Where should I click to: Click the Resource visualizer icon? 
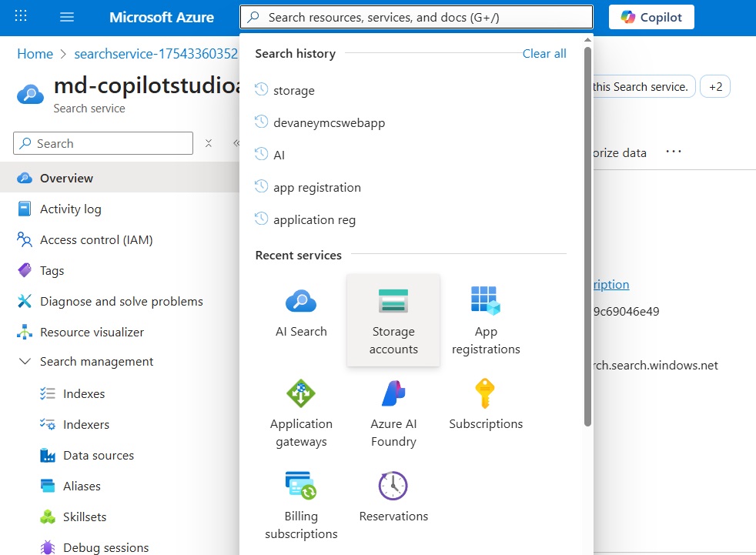point(25,332)
